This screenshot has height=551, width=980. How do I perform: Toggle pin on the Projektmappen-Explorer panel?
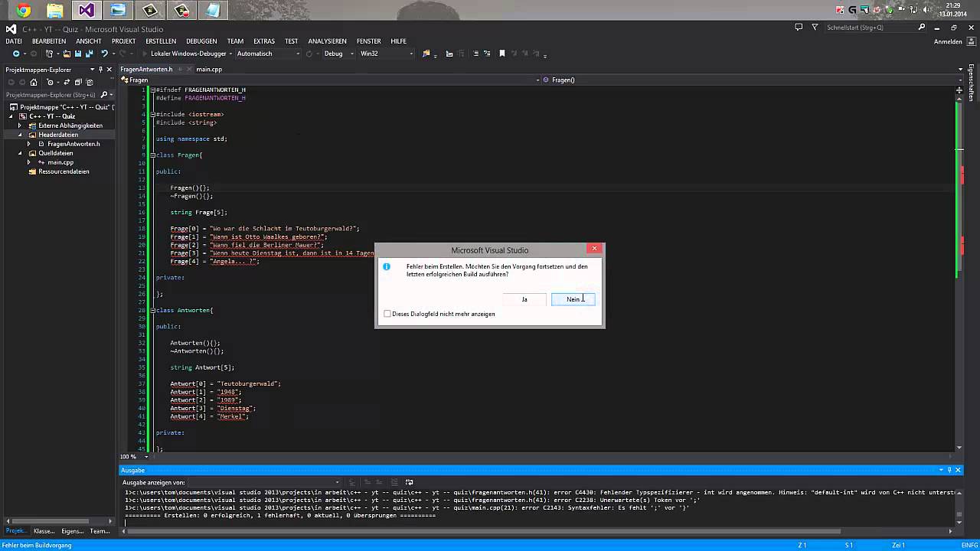point(102,69)
